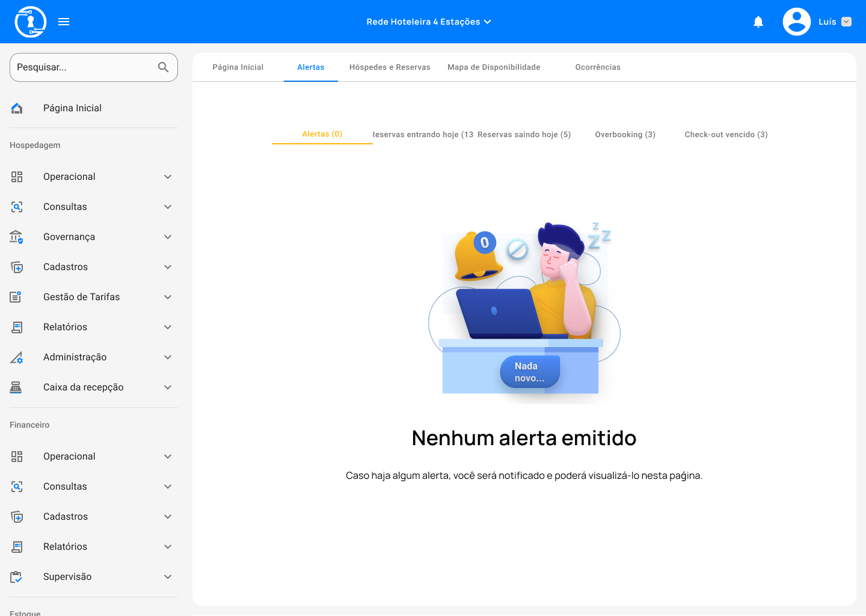Viewport: 866px width, 616px height.
Task: Click the search magnifier icon
Action: click(163, 67)
